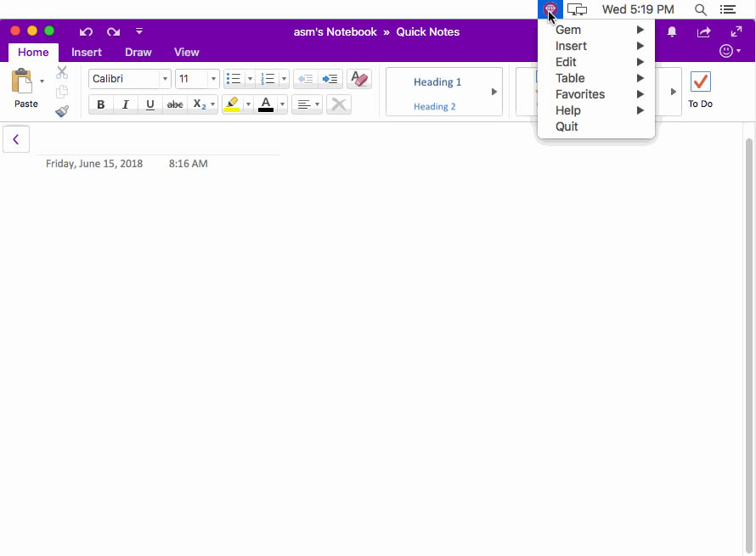Viewport: 756px width, 556px height.
Task: Select the Format Painter brush icon
Action: (x=61, y=110)
